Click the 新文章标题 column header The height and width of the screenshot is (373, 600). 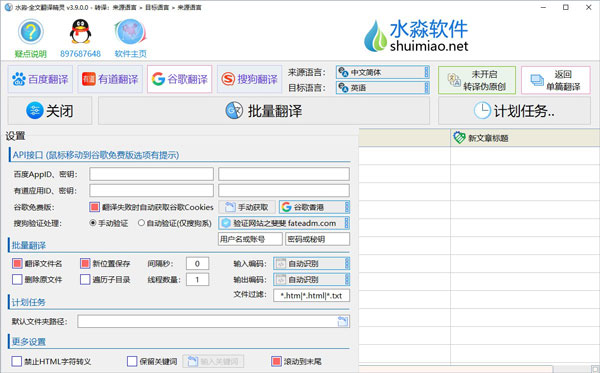click(x=525, y=138)
